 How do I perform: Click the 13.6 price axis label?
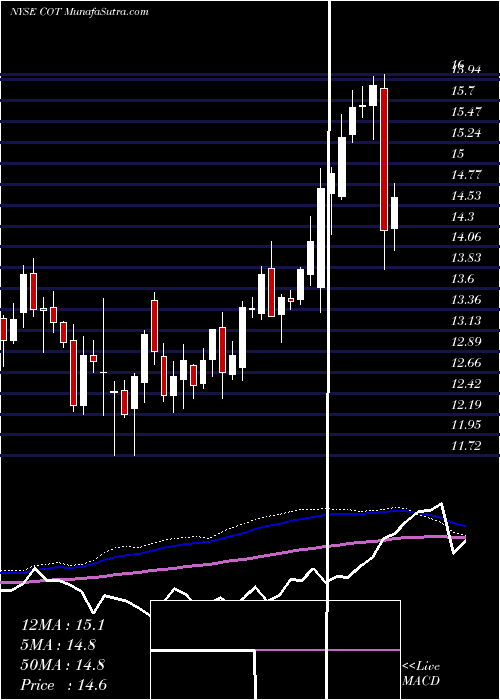(462, 279)
